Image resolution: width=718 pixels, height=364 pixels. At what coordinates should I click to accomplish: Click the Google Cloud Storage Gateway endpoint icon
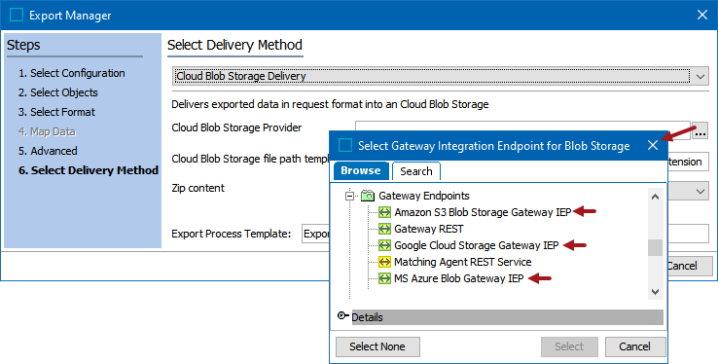[384, 245]
